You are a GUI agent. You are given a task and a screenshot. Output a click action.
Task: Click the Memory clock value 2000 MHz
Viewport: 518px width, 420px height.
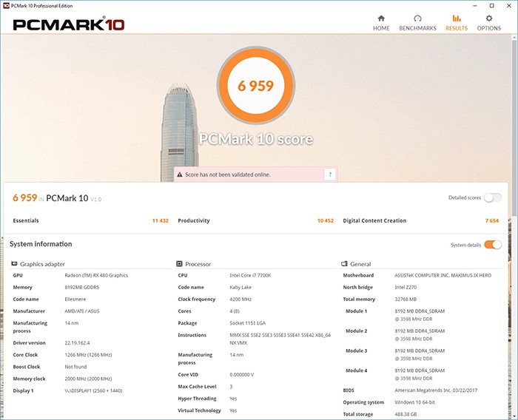88,379
